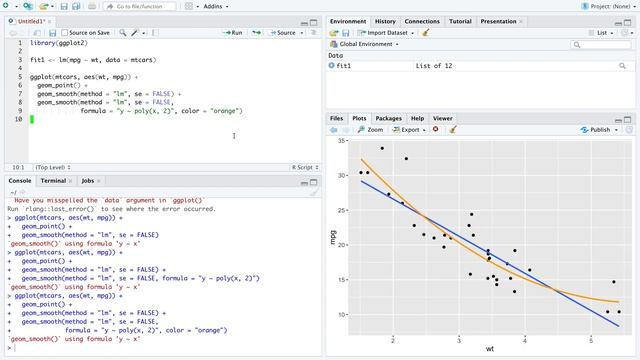Focus the environment search field
The width and height of the screenshot is (640, 360).
click(x=601, y=44)
